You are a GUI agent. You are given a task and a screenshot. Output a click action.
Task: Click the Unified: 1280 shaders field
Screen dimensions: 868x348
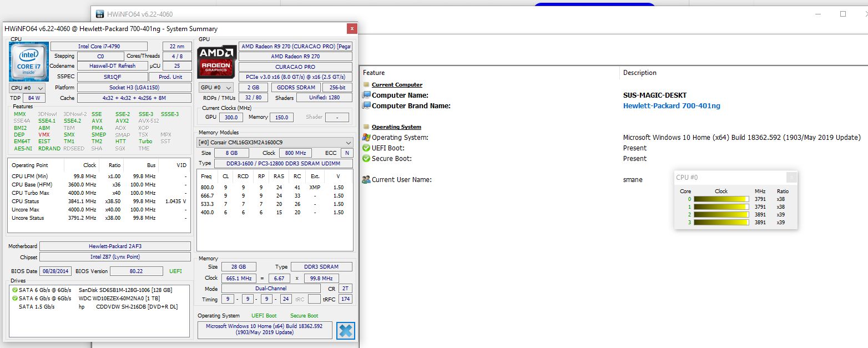click(324, 98)
